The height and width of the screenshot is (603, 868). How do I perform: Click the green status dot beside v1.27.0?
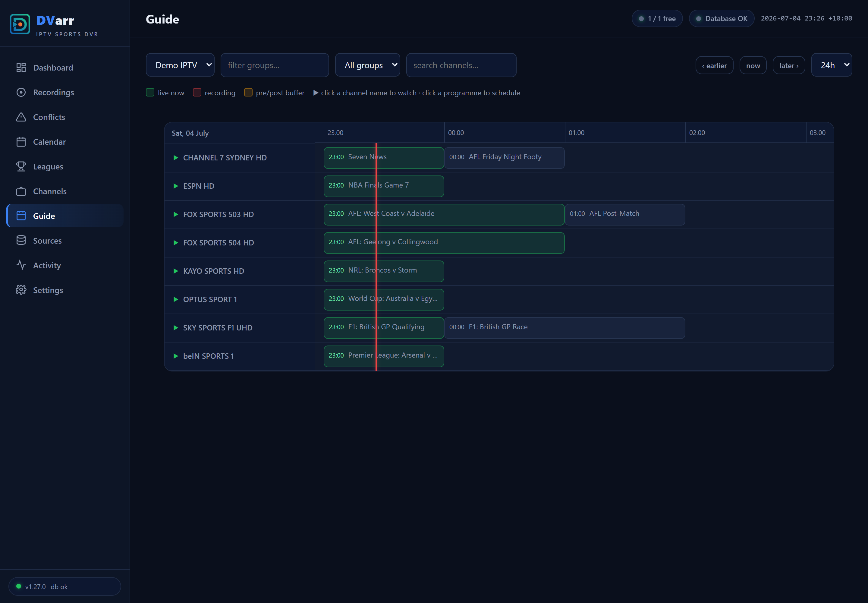18,586
